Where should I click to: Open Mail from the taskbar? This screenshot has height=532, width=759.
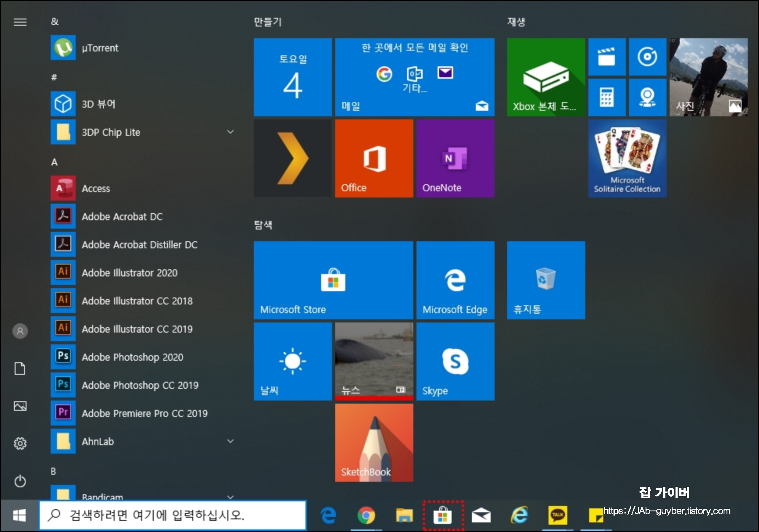click(481, 515)
